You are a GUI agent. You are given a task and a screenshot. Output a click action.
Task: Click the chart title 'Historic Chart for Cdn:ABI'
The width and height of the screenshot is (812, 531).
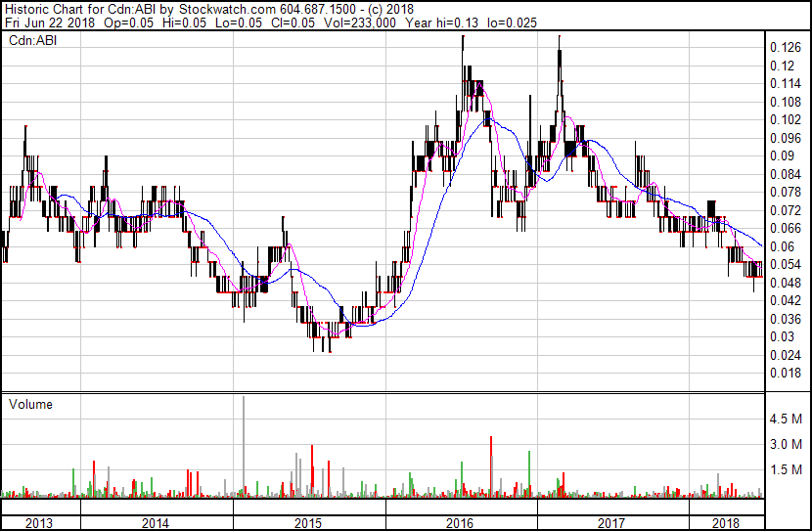[x=80, y=10]
